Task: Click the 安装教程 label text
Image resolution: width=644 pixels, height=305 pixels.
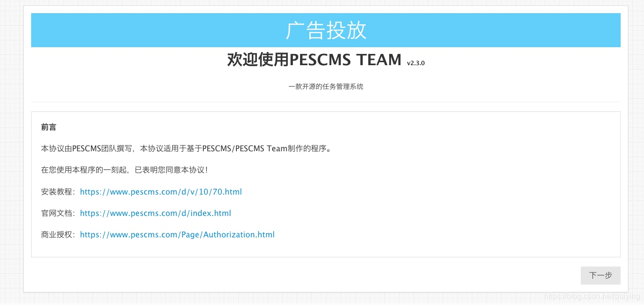Action: (58, 192)
